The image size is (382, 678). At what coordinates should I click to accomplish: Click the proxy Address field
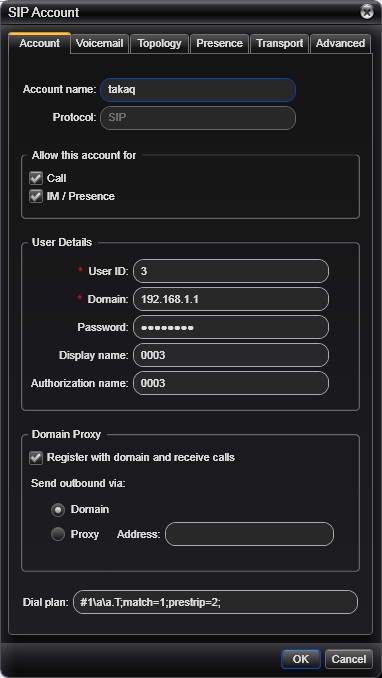pyautogui.click(x=250, y=534)
